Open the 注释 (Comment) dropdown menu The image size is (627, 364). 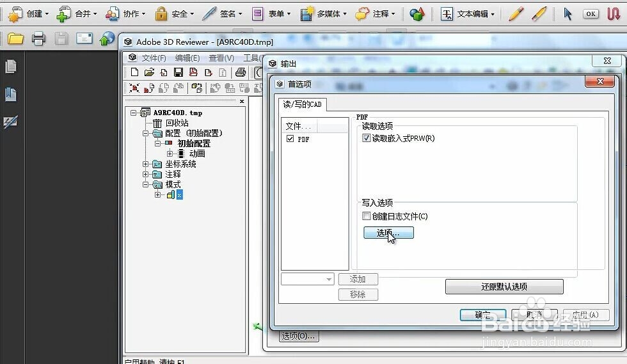(x=375, y=13)
